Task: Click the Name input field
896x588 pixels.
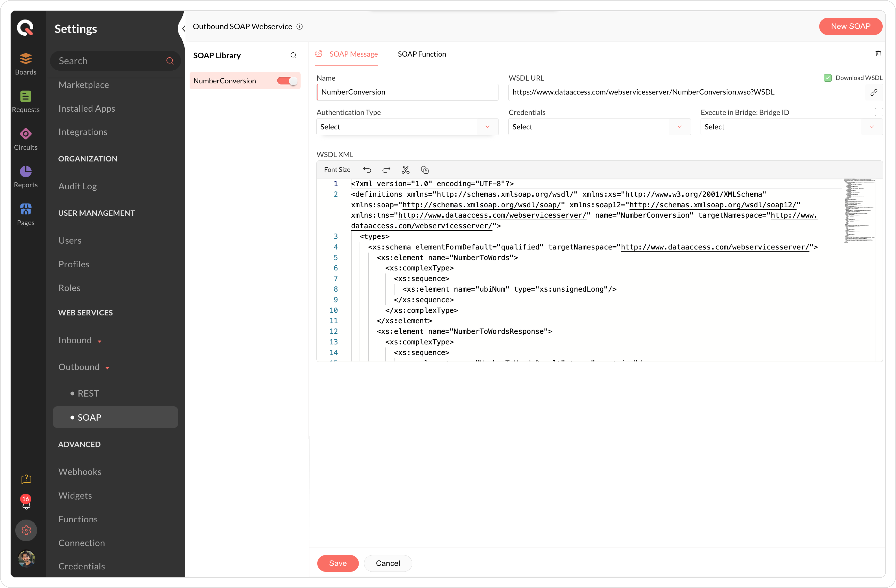Action: point(407,92)
